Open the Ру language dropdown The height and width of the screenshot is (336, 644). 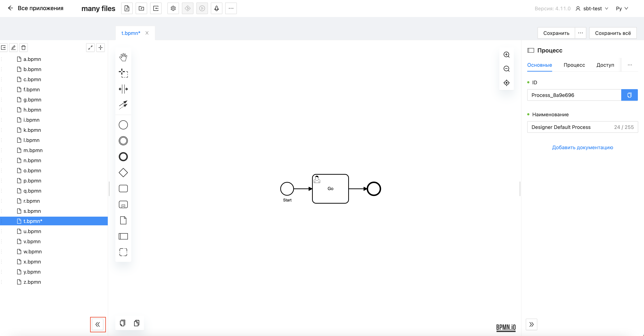coord(622,8)
